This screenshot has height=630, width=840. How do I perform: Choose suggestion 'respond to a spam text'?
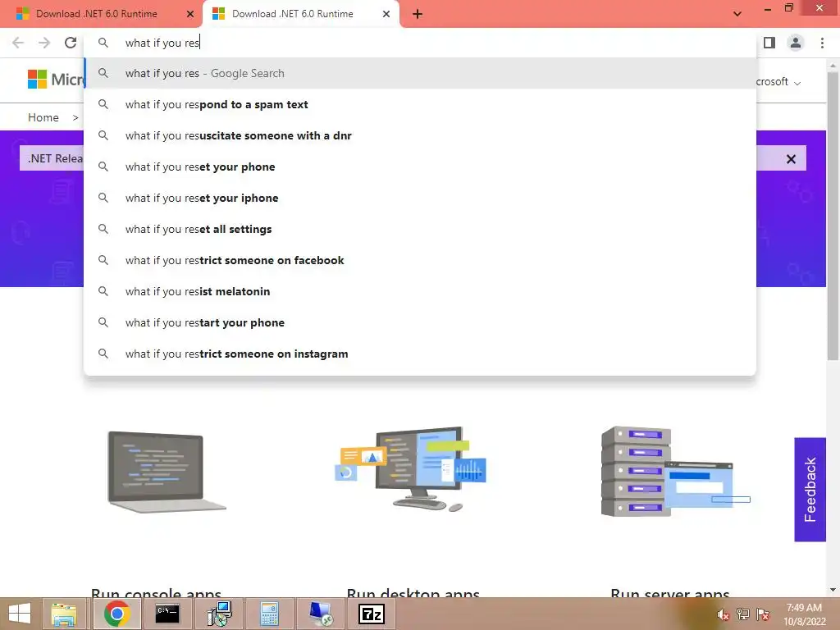click(x=421, y=104)
